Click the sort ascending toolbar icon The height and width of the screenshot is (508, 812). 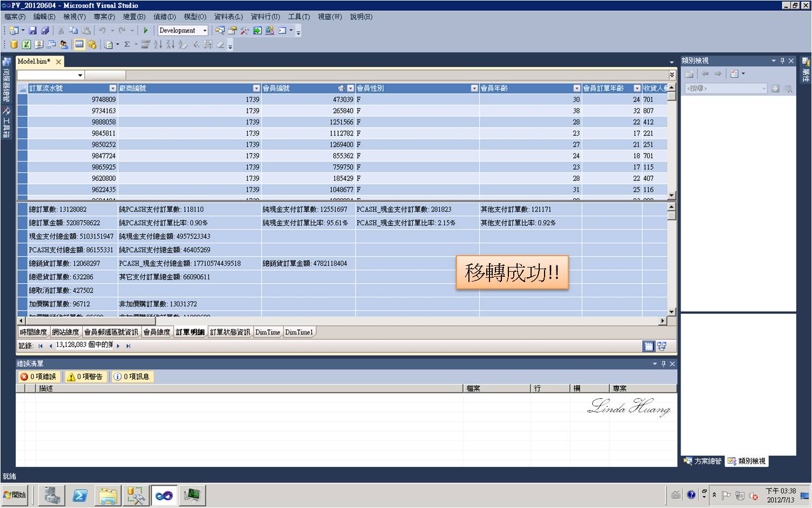pos(158,44)
